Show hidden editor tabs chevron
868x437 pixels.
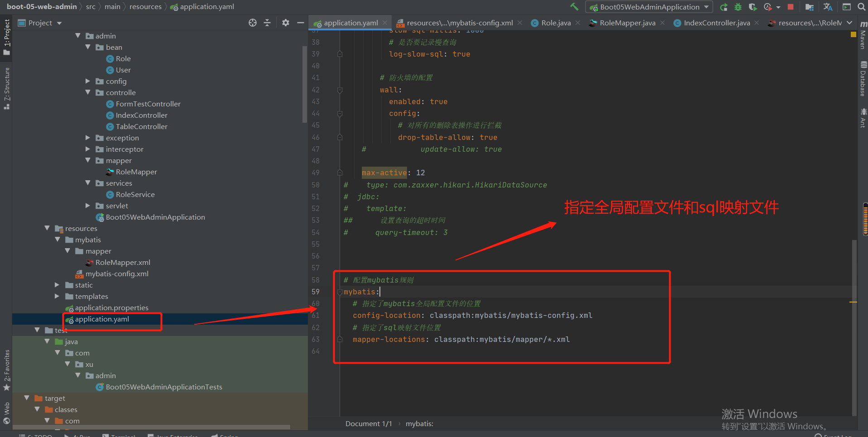(x=849, y=23)
